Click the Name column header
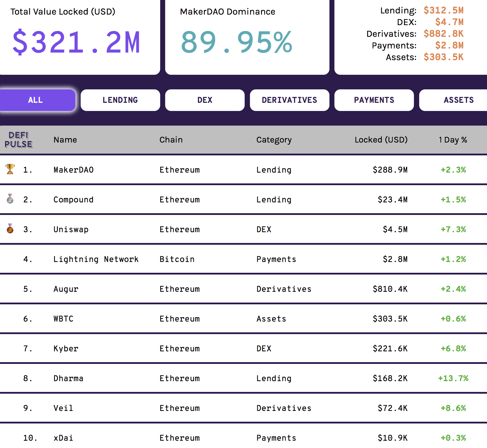 (65, 140)
